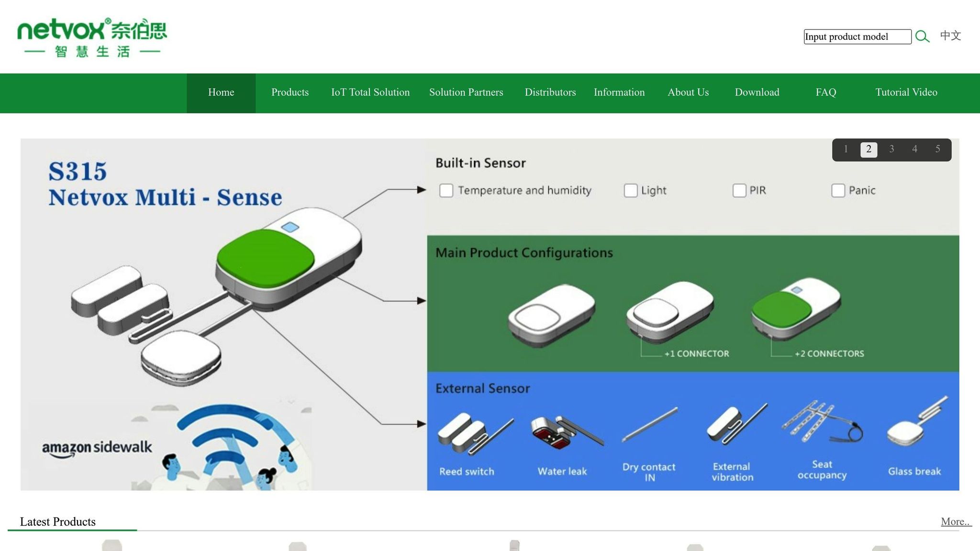Screen dimensions: 980x551
Task: Select Information in the navigation bar
Action: (619, 93)
